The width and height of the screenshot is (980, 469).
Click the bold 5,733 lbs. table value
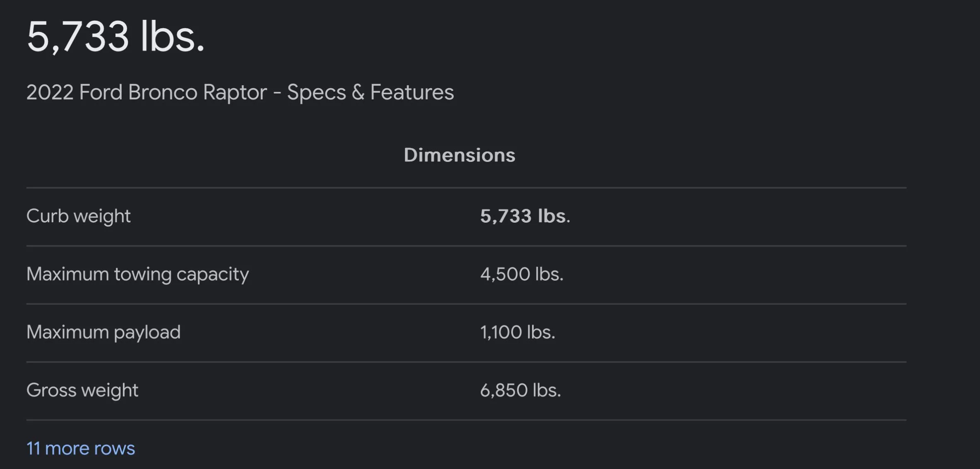(x=525, y=216)
